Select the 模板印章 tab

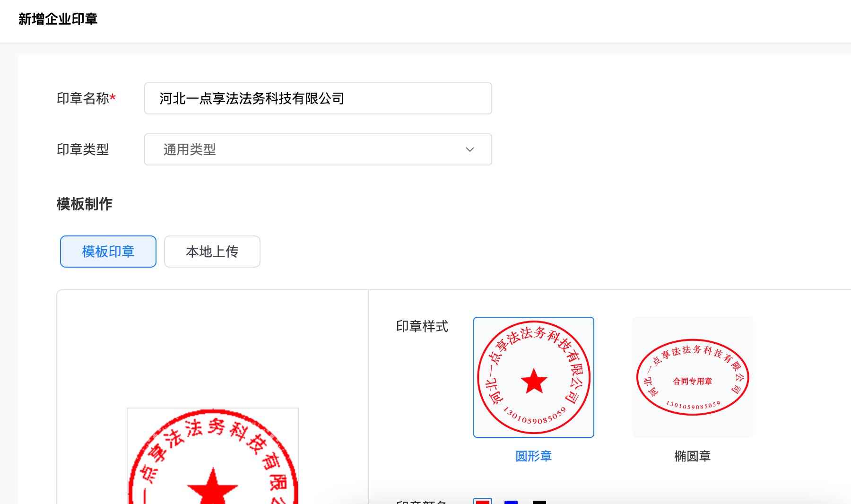(108, 252)
